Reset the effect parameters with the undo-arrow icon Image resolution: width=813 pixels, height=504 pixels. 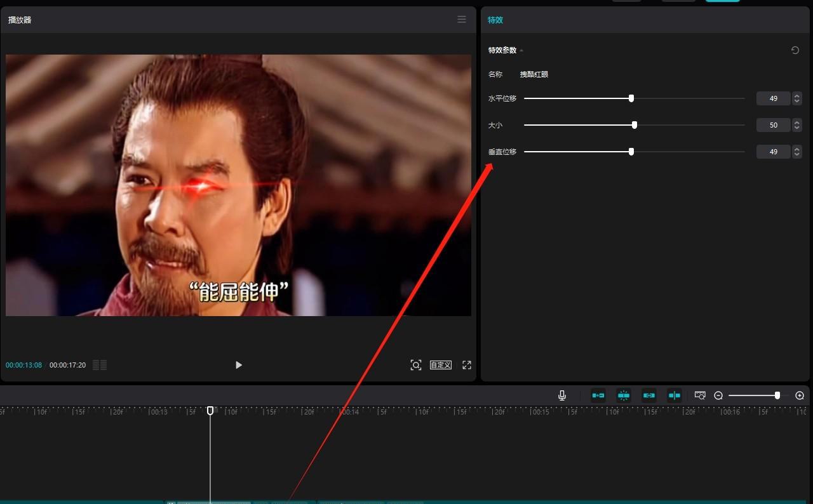795,50
